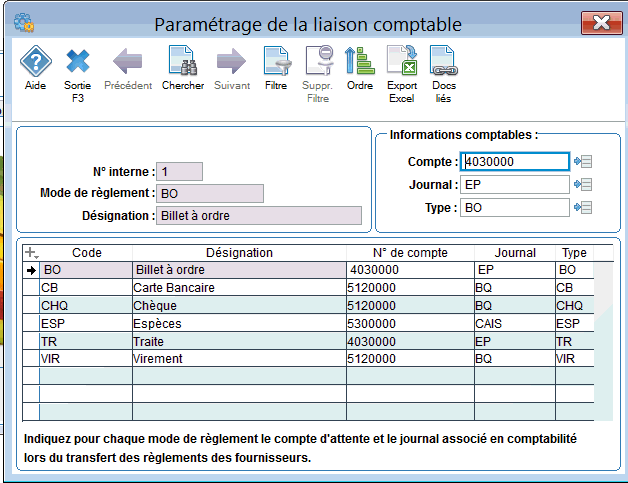Go to the Précédent record
The image size is (628, 483).
point(128,68)
